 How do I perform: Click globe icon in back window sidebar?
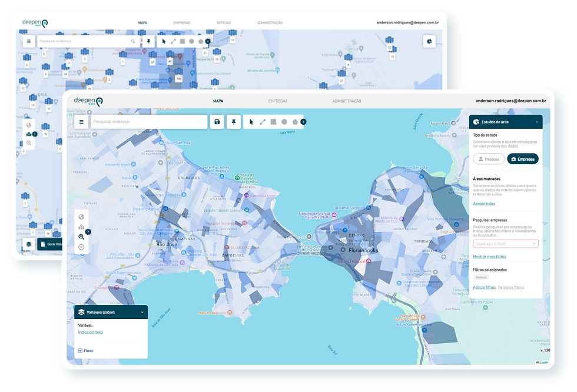[29, 125]
